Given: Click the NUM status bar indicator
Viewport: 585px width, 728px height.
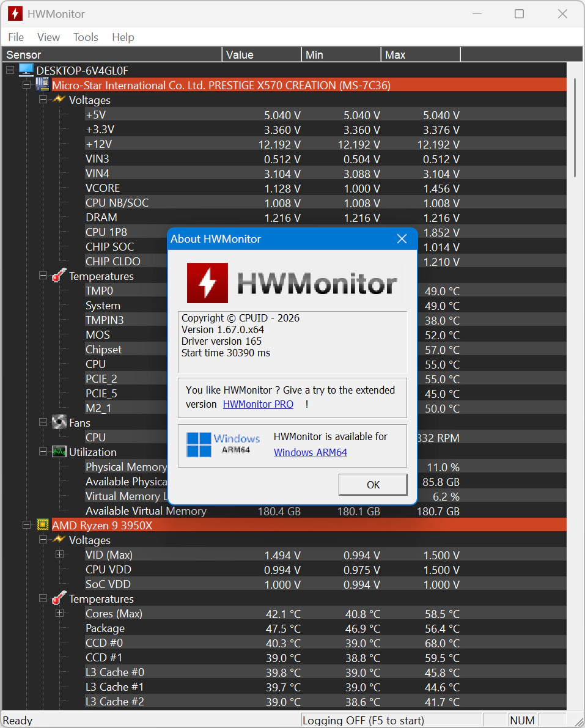Looking at the screenshot, I should tap(522, 720).
